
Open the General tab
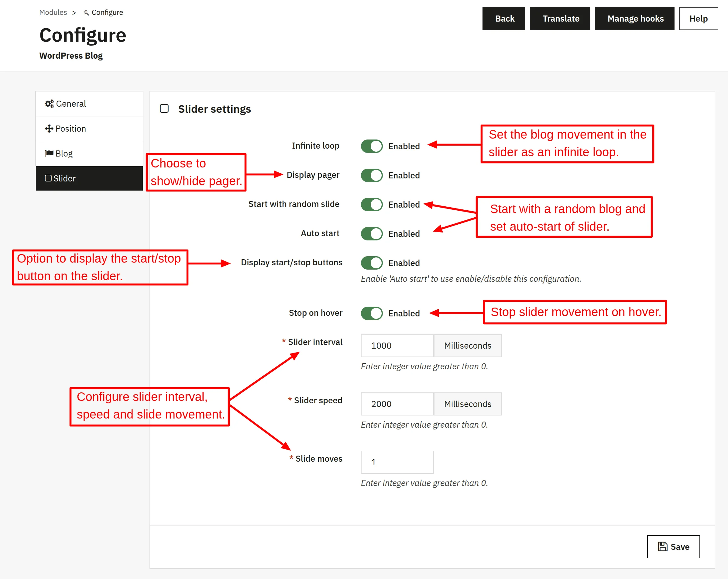[89, 103]
